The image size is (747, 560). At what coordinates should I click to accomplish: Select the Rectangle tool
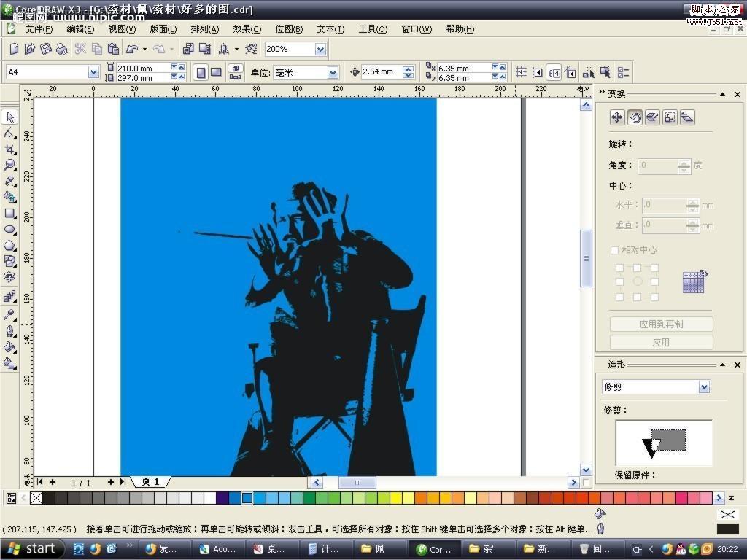click(x=10, y=214)
